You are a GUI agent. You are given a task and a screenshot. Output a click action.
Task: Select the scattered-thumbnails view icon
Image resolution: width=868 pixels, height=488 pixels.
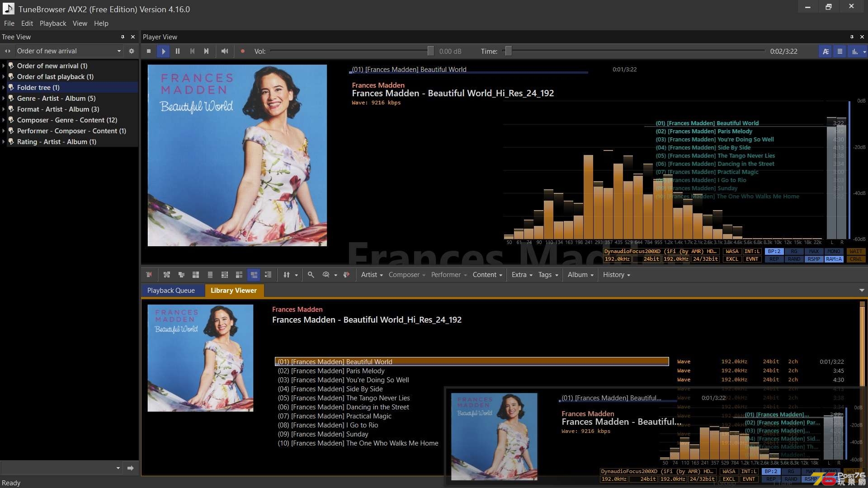pos(167,275)
